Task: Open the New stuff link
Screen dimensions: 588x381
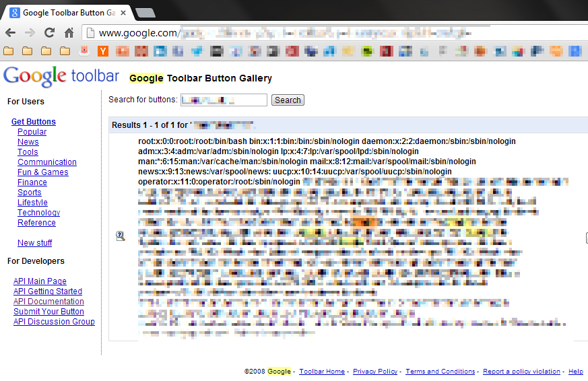Action: coord(35,243)
